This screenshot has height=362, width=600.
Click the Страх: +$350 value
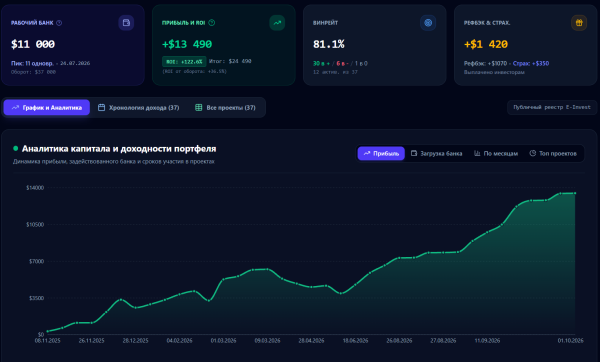531,64
